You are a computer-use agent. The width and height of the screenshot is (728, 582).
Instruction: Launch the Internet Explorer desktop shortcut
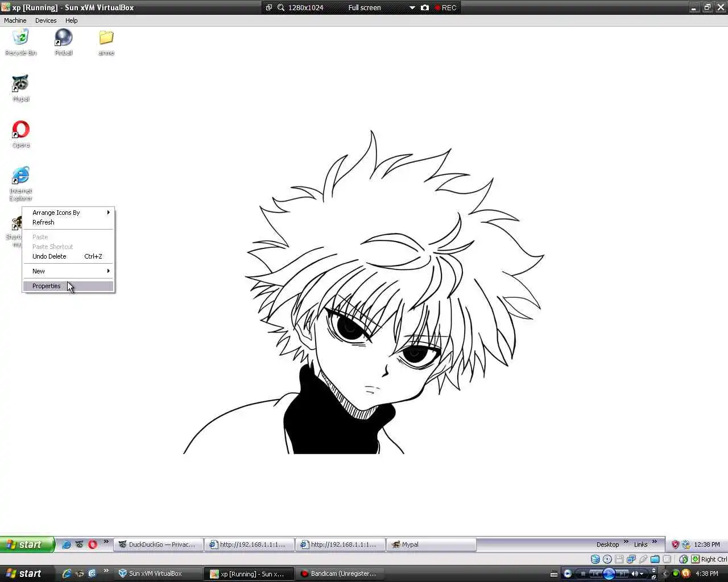click(20, 184)
